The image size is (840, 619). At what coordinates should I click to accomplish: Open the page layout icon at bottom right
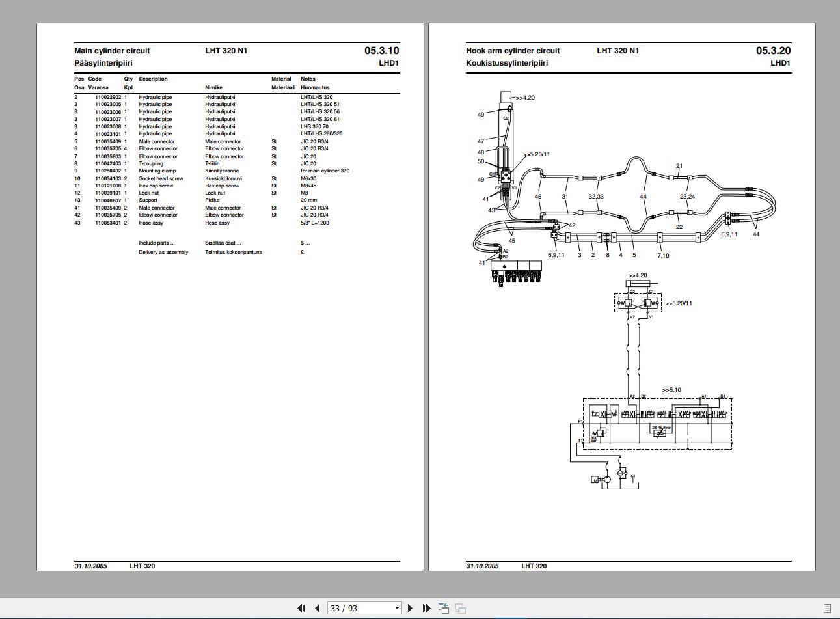coord(828,607)
